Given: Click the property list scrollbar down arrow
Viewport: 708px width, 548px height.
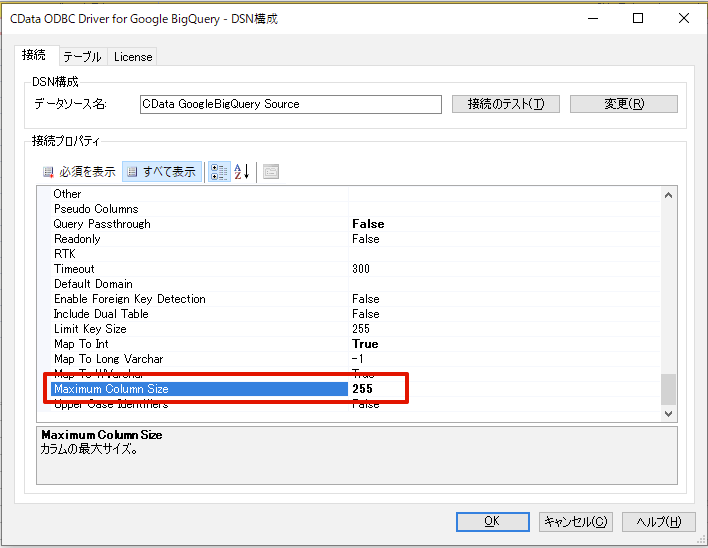Looking at the screenshot, I should [669, 413].
